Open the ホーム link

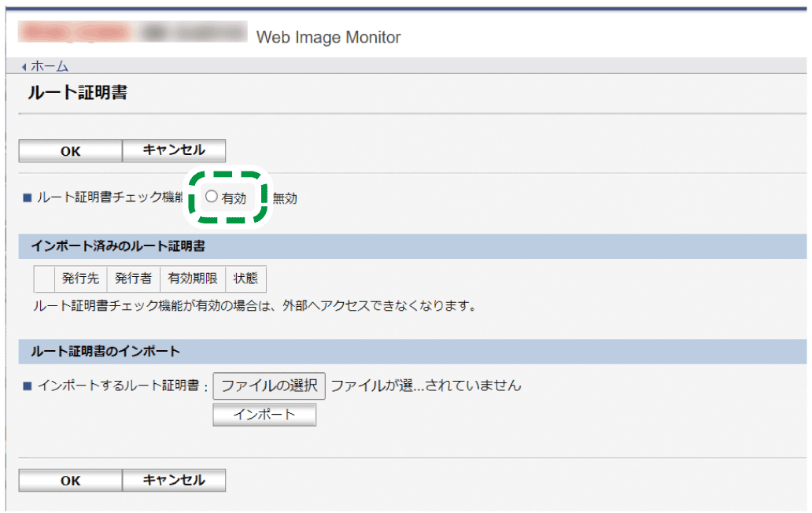click(x=49, y=67)
